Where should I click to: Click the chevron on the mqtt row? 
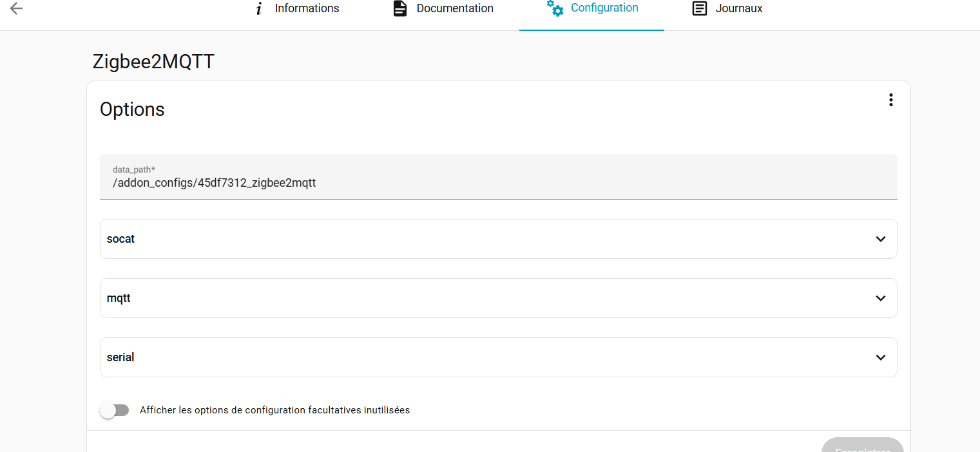pyautogui.click(x=881, y=298)
